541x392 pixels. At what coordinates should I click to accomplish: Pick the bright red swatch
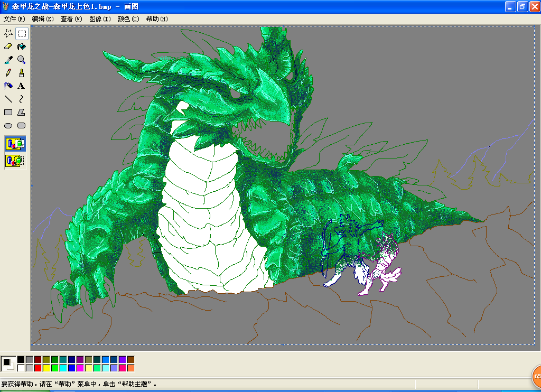38,368
